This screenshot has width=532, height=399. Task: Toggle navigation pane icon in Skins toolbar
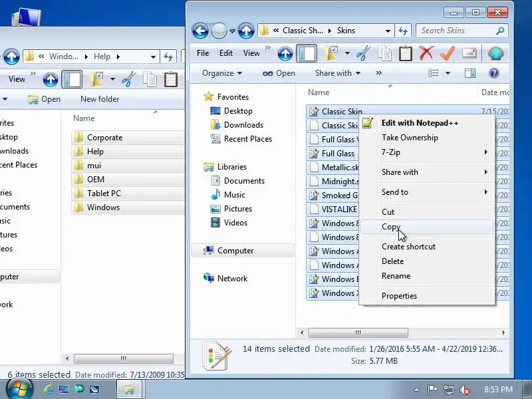pyautogui.click(x=307, y=53)
